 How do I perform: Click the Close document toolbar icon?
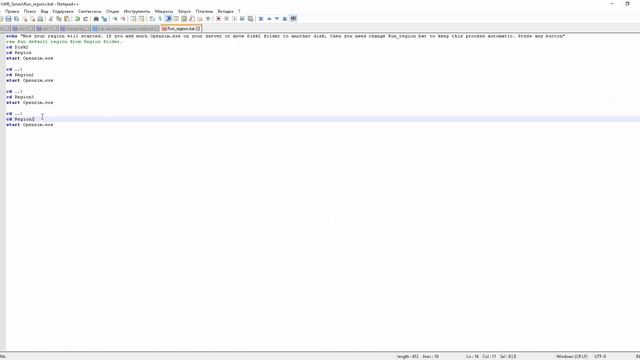24,19
